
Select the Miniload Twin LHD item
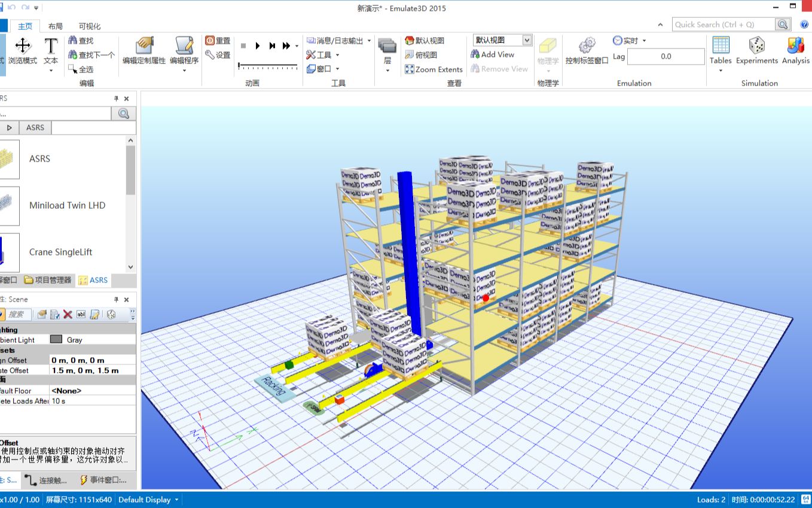pos(67,205)
